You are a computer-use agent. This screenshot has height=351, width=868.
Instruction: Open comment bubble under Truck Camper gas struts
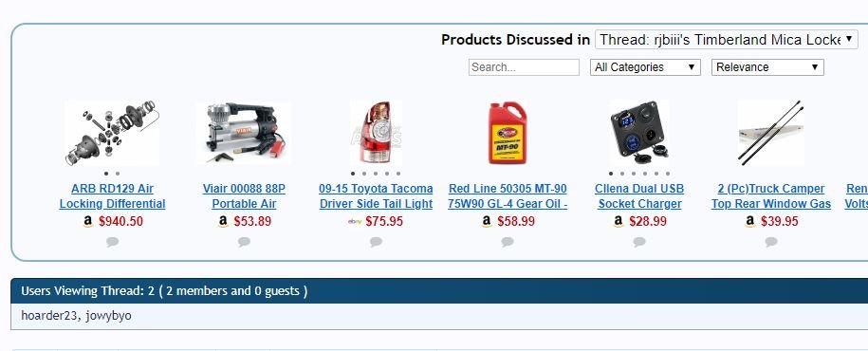(771, 242)
